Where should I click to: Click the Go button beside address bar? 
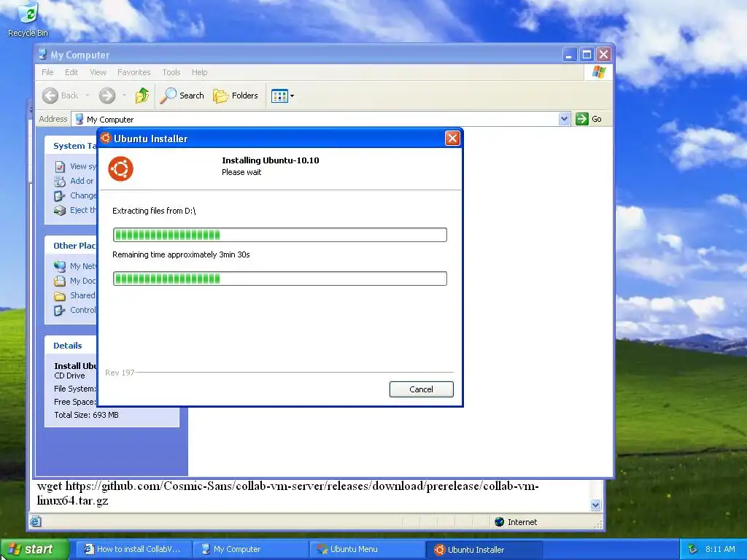[589, 119]
